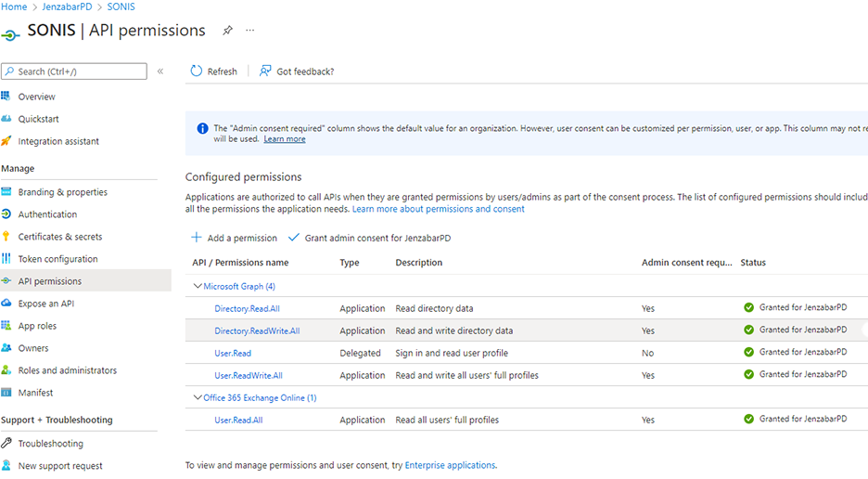The image size is (868, 479).
Task: Collapse the Microsoft Graph (4) permission group
Action: point(198,286)
